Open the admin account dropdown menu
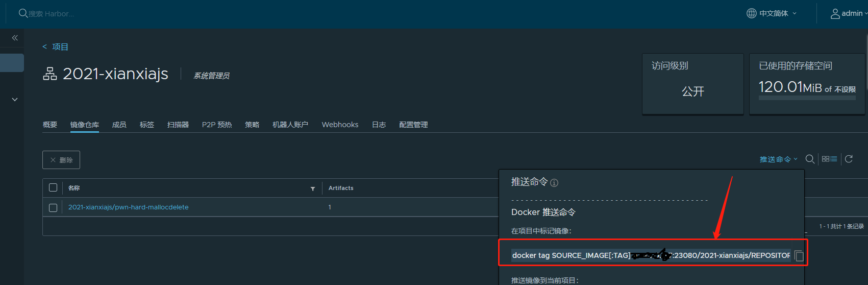 coord(854,13)
